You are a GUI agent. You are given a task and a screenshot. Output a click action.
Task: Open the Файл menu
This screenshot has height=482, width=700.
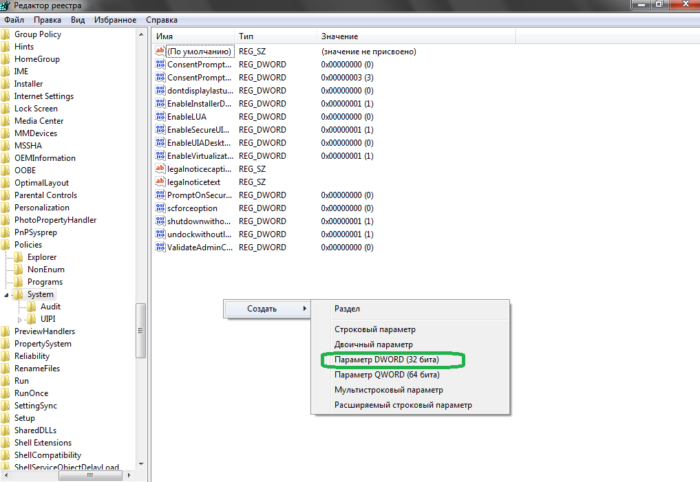tap(14, 20)
